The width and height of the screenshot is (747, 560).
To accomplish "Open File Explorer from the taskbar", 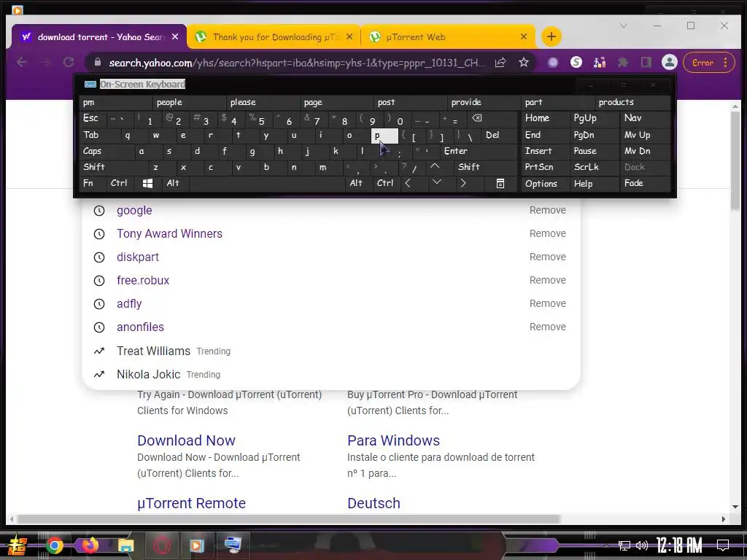I will [x=125, y=545].
